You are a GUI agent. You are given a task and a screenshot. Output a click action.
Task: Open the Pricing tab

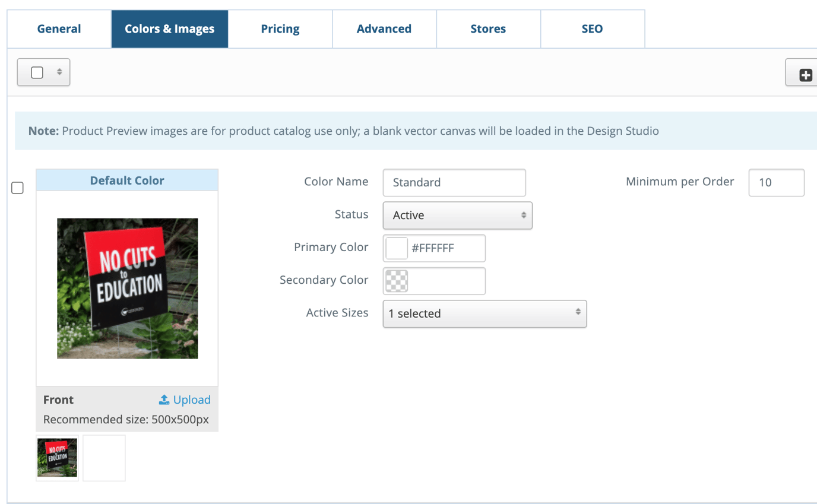(280, 29)
